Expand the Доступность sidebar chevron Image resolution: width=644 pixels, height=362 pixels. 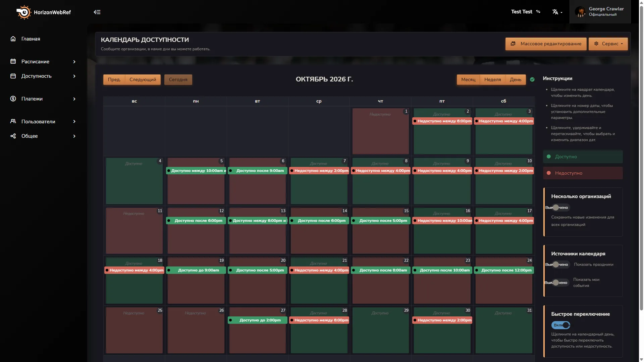click(74, 76)
